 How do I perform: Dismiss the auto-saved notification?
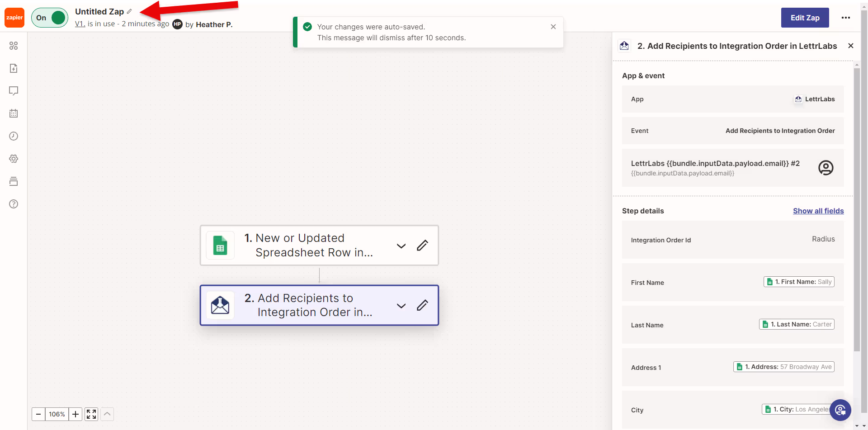553,27
